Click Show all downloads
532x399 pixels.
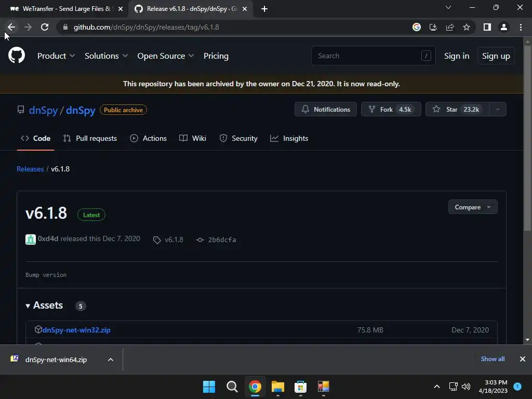(x=493, y=359)
